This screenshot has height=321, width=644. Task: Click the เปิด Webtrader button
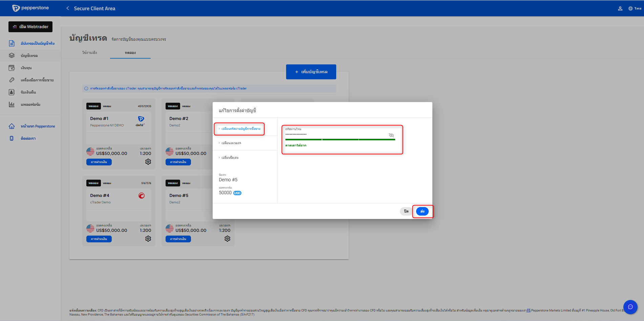click(30, 27)
